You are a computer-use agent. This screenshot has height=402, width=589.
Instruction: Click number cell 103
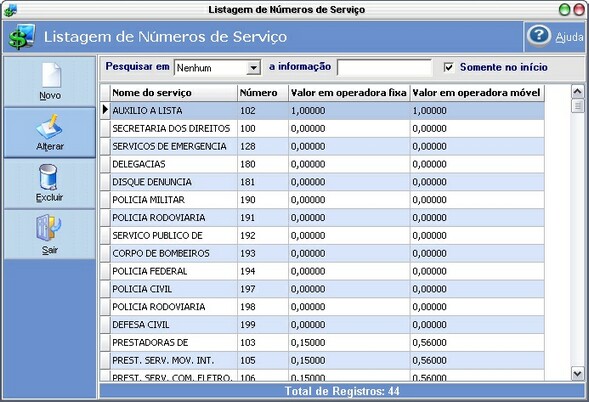point(263,343)
